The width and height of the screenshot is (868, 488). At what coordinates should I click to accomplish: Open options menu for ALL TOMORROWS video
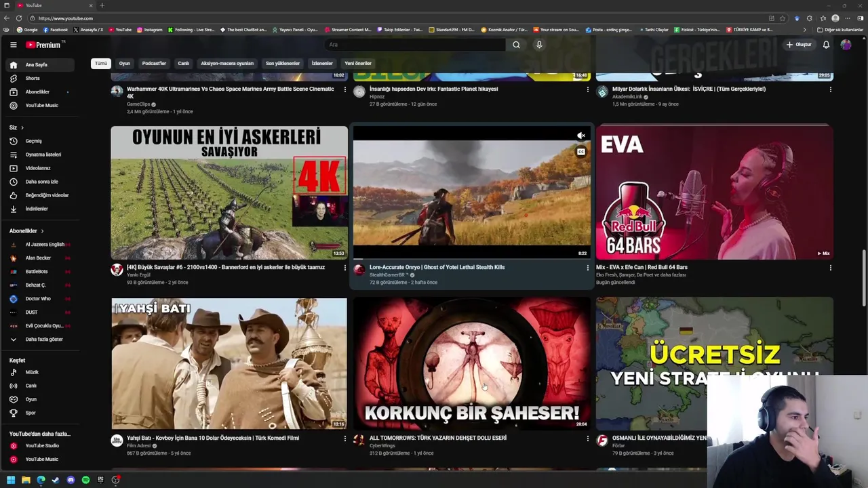587,439
